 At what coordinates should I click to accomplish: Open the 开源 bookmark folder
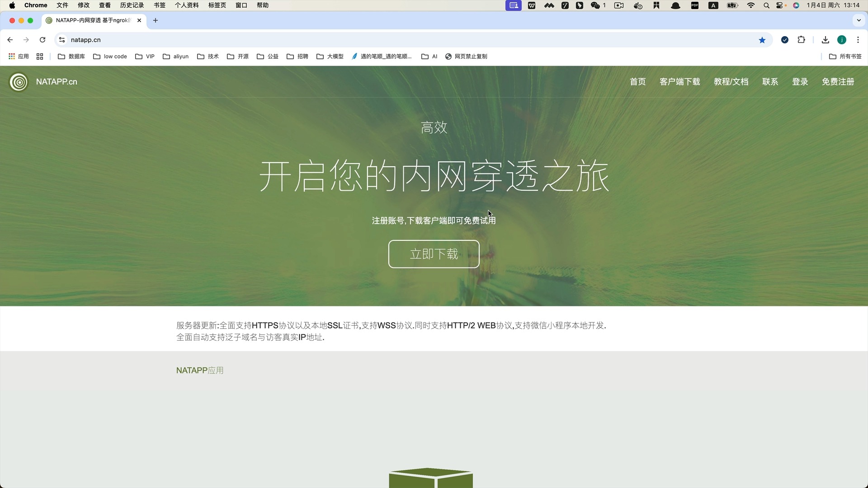pyautogui.click(x=238, y=56)
